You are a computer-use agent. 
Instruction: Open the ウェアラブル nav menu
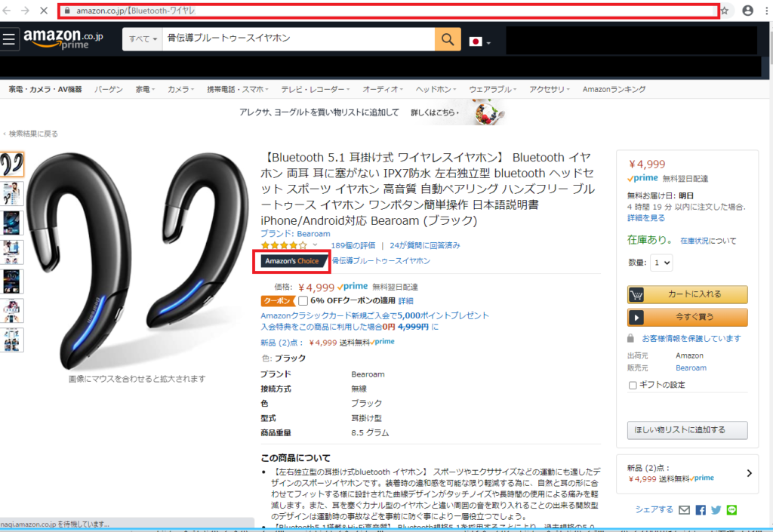click(492, 89)
